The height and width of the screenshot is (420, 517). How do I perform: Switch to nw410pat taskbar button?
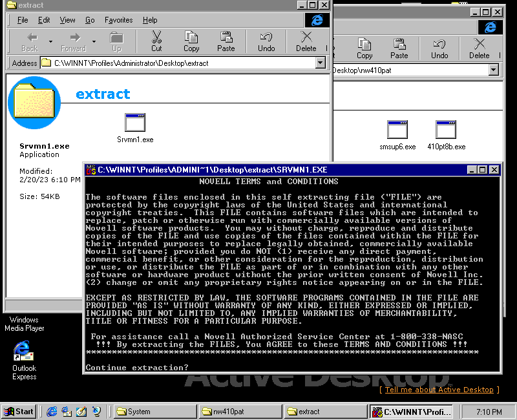coord(240,412)
